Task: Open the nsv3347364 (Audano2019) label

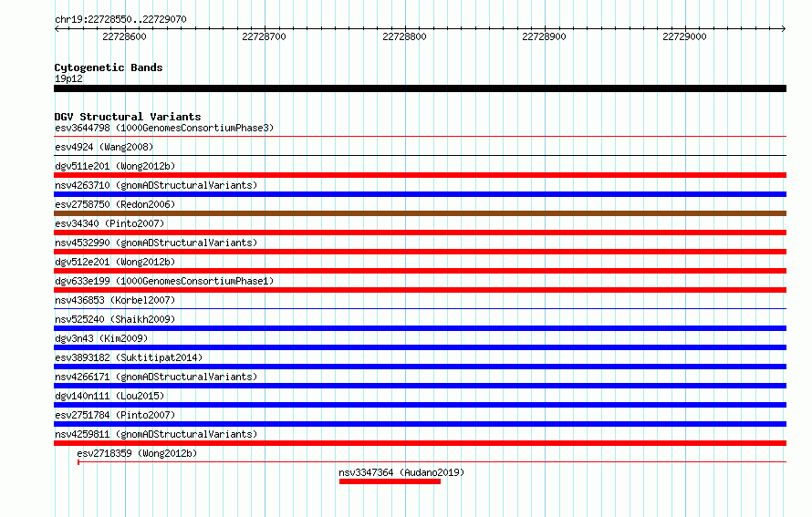Action: point(401,472)
